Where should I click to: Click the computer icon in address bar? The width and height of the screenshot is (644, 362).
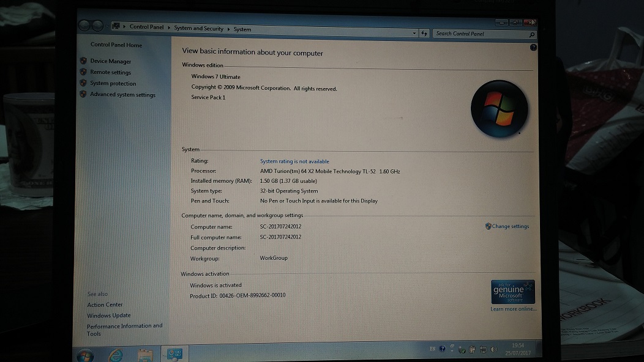(116, 26)
